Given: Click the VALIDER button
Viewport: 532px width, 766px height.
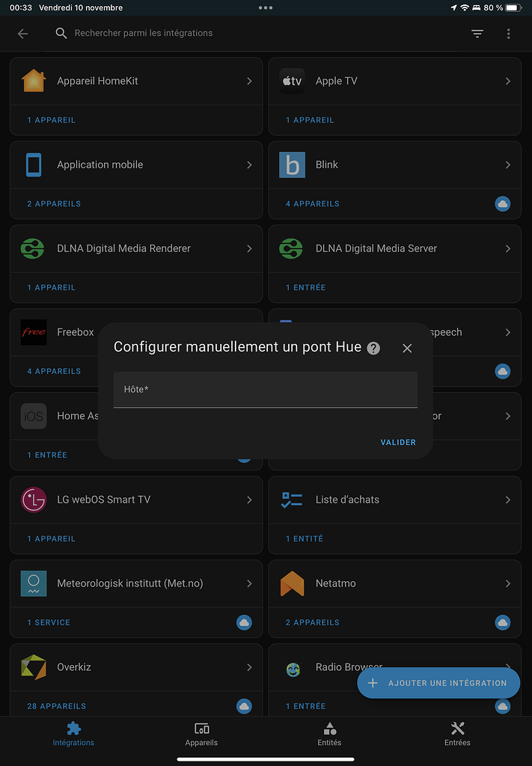Looking at the screenshot, I should [398, 442].
